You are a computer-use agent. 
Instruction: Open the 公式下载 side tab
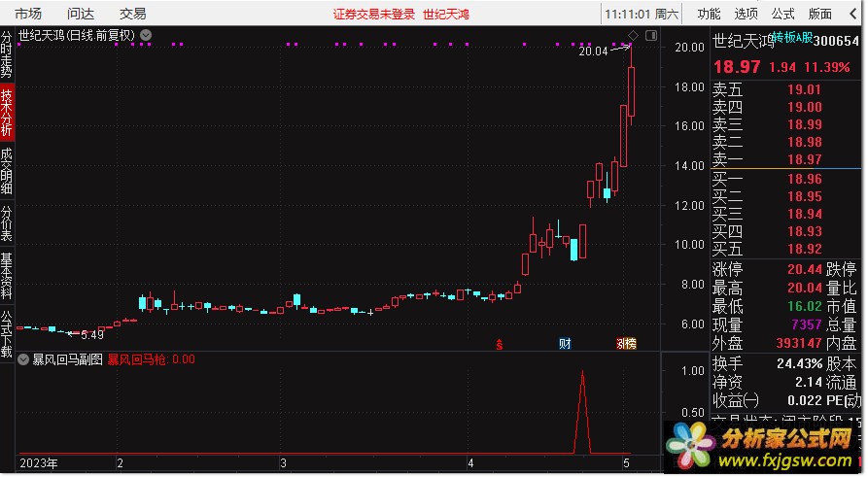click(6, 333)
